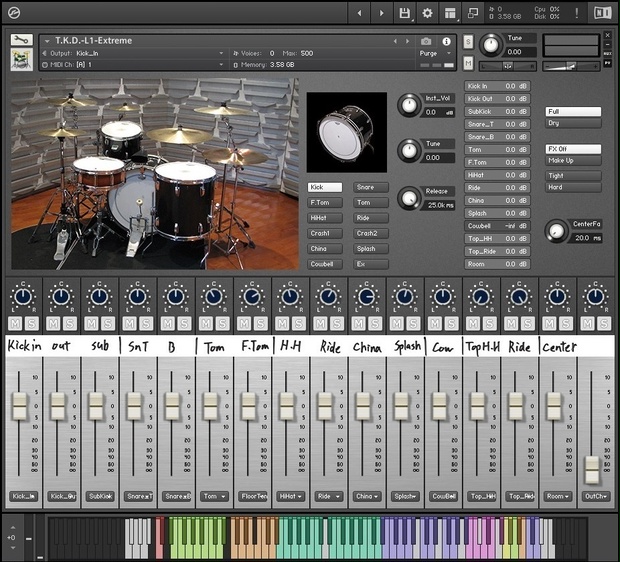Select the Cowbell drum piece tab
620x562 pixels.
(x=325, y=264)
